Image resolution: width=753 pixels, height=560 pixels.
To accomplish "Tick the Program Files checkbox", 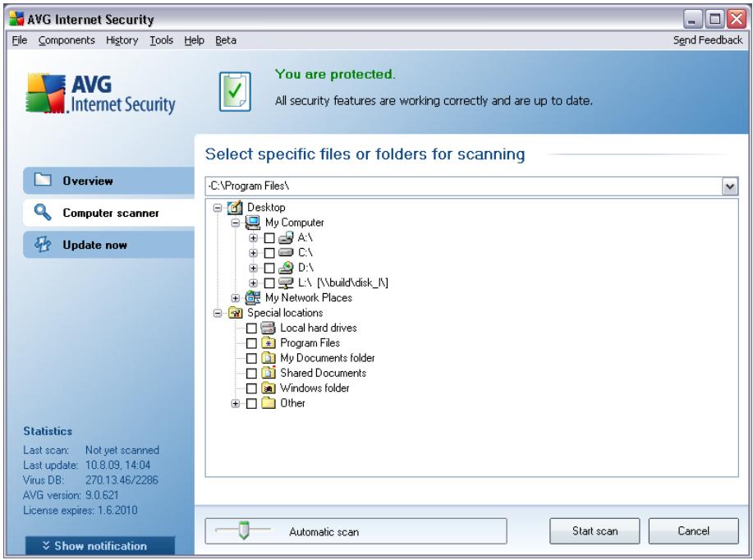I will 251,343.
